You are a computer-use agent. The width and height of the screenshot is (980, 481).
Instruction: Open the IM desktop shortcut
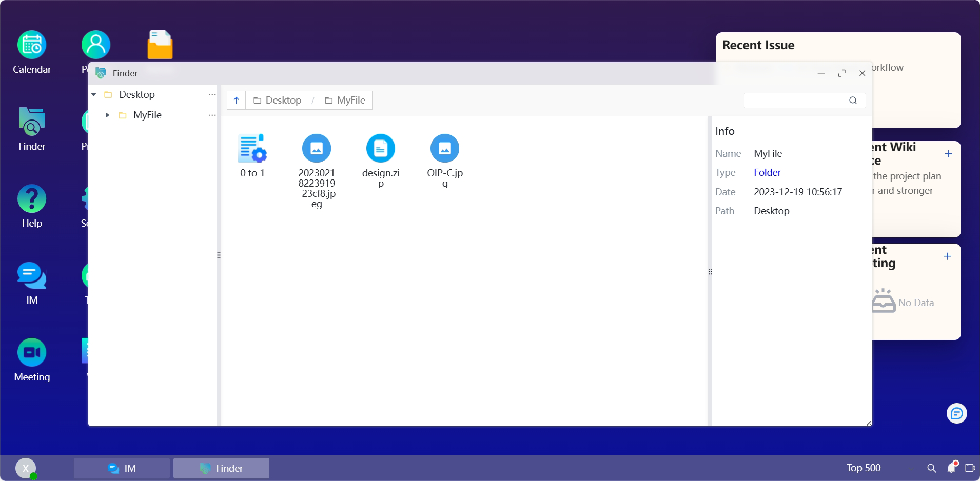coord(32,276)
